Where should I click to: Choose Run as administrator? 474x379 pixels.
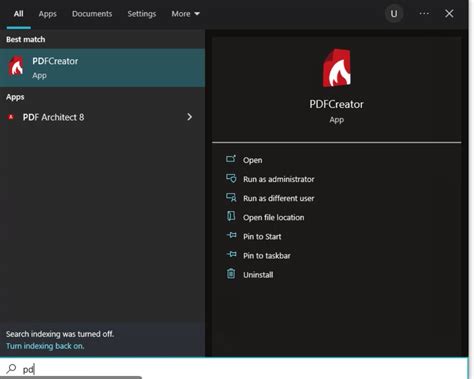tap(278, 179)
